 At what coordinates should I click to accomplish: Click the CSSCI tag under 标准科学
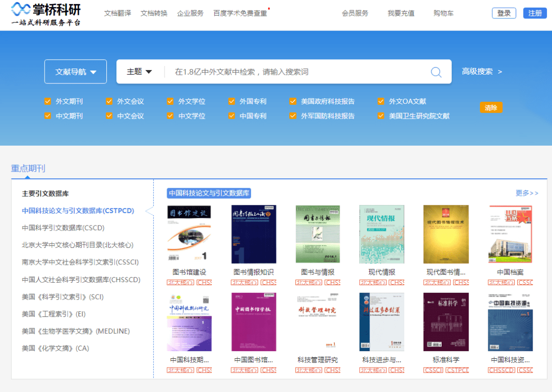tap(433, 370)
